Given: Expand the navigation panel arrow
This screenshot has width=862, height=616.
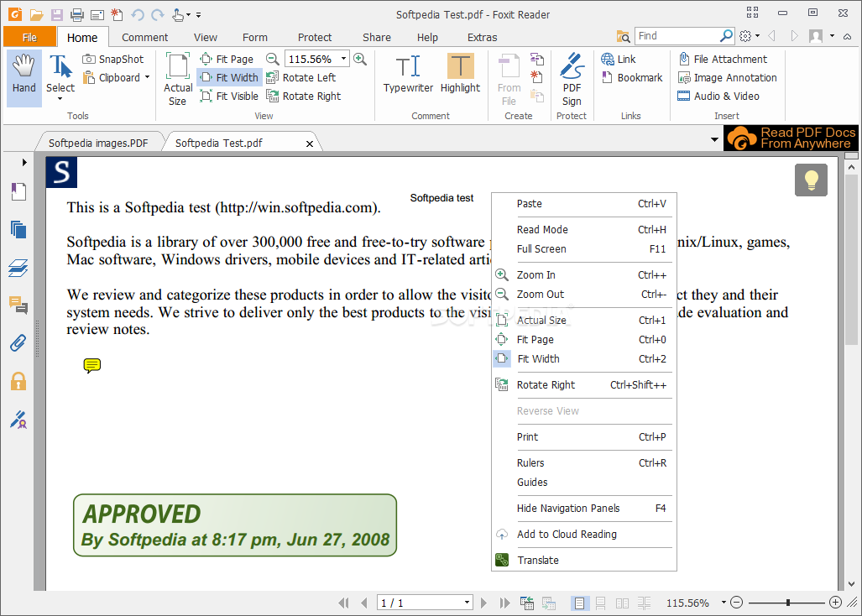Looking at the screenshot, I should (x=24, y=162).
